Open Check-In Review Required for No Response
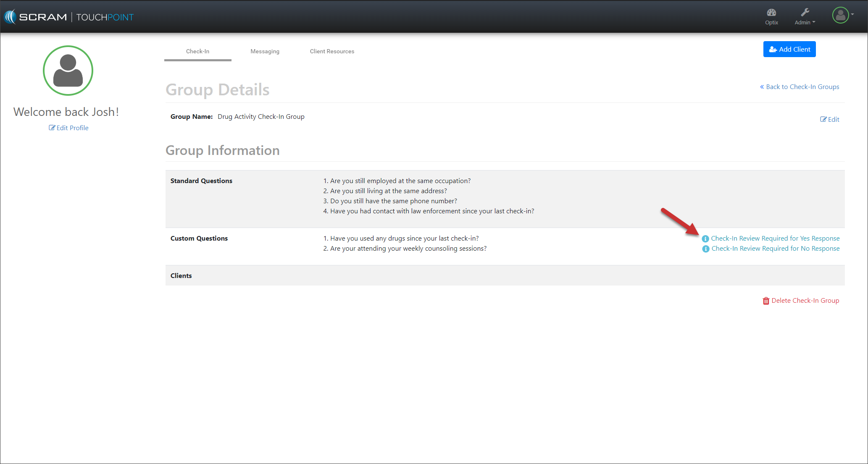Viewport: 868px width, 464px height. pos(776,248)
